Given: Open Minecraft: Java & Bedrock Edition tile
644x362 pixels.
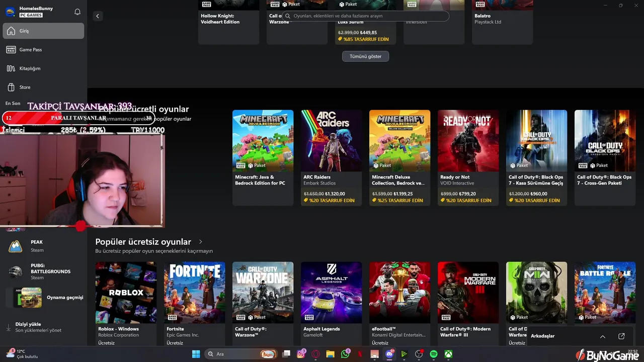Looking at the screenshot, I should [263, 157].
